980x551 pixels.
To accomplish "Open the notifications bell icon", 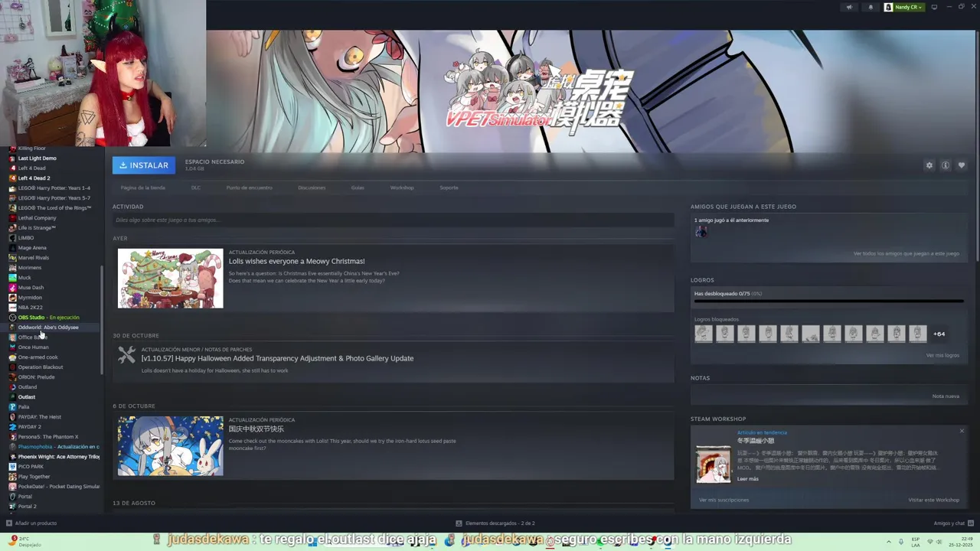I will click(871, 7).
